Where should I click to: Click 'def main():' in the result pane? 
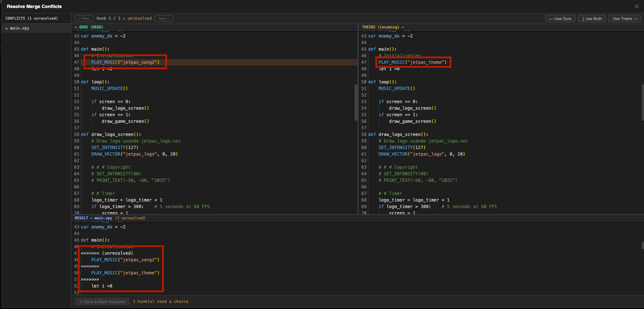pos(95,240)
